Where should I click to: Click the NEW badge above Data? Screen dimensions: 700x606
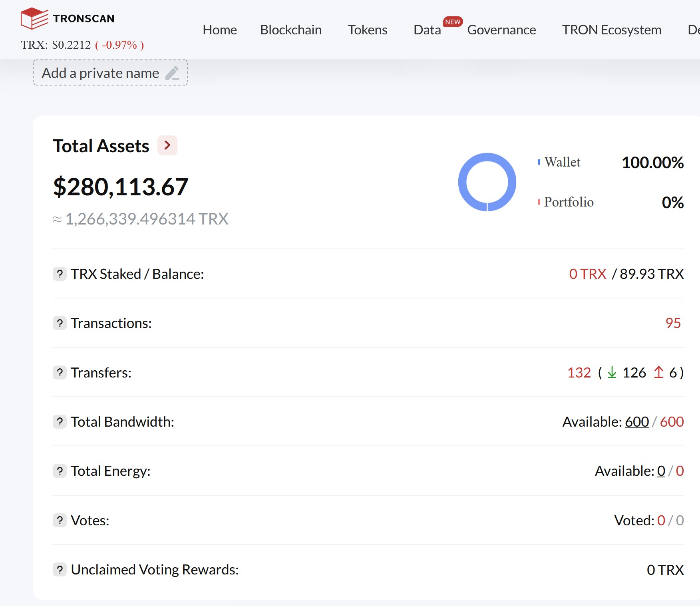pos(453,22)
